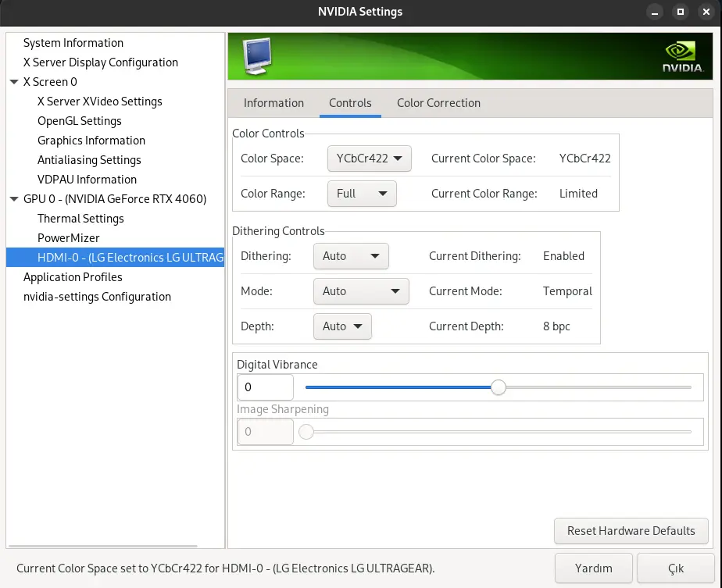The height and width of the screenshot is (588, 722).
Task: Maximize the NVIDIA Settings window
Action: pos(680,12)
